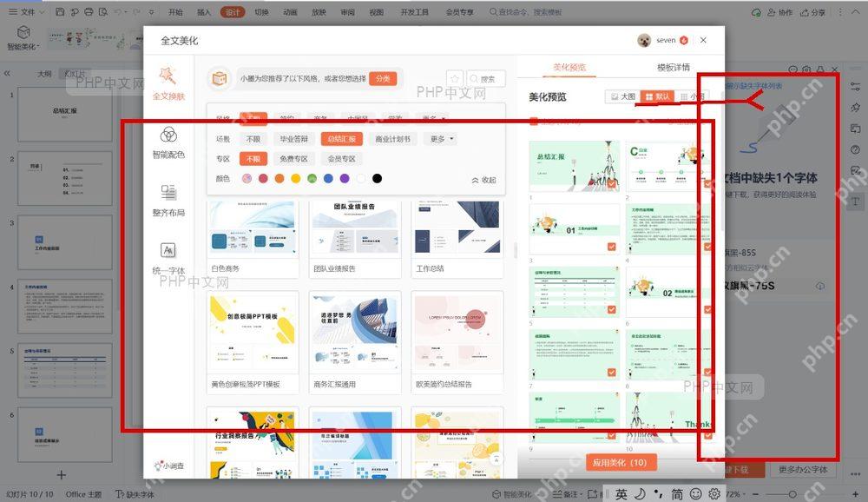Click the 智能美化 cube icon in main ribbon
Viewport: 868px width, 502px height.
pos(23,32)
